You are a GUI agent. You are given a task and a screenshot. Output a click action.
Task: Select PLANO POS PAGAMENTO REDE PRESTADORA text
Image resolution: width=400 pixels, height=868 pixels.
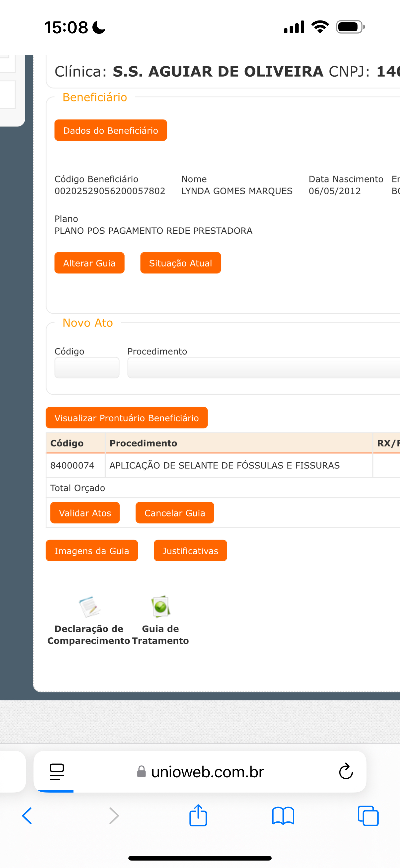point(153,231)
